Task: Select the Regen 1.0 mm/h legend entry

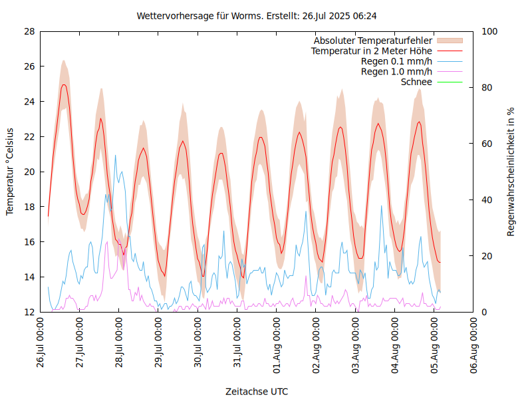Action: pos(396,72)
